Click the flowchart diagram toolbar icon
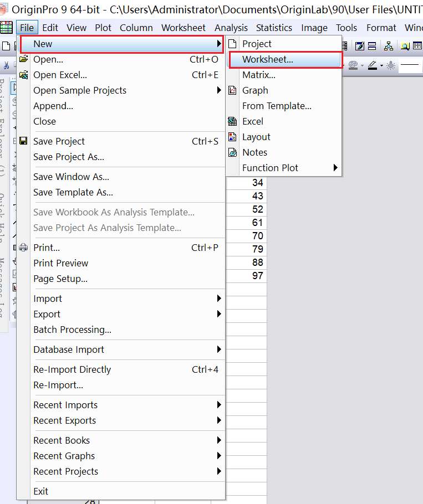423x504 pixels. click(x=389, y=47)
